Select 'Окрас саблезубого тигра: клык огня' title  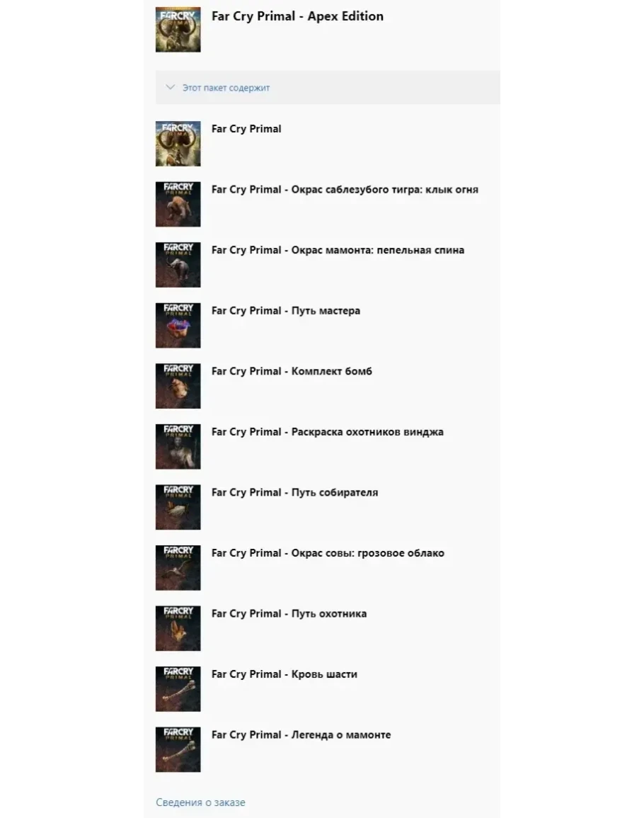pyautogui.click(x=384, y=189)
